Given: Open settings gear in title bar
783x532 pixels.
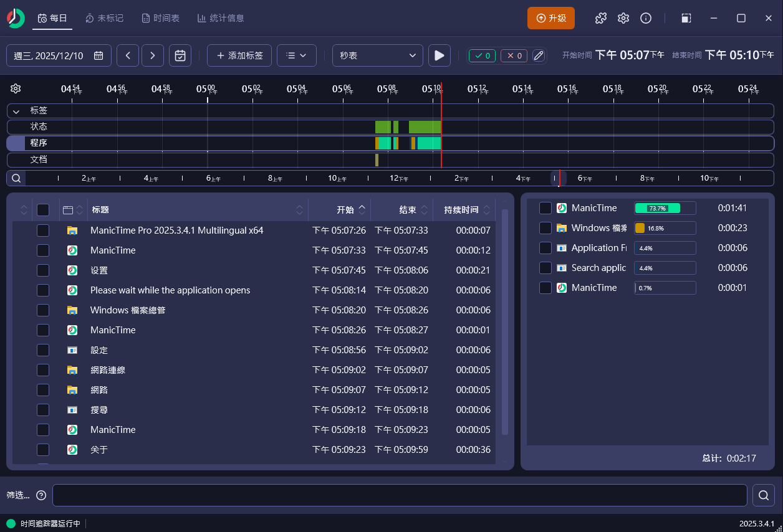Looking at the screenshot, I should pyautogui.click(x=623, y=18).
